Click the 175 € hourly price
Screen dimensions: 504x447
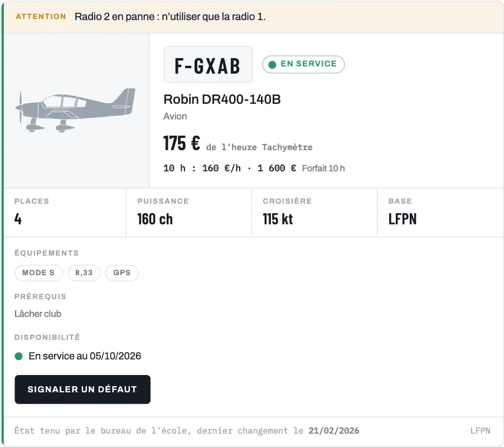(182, 143)
